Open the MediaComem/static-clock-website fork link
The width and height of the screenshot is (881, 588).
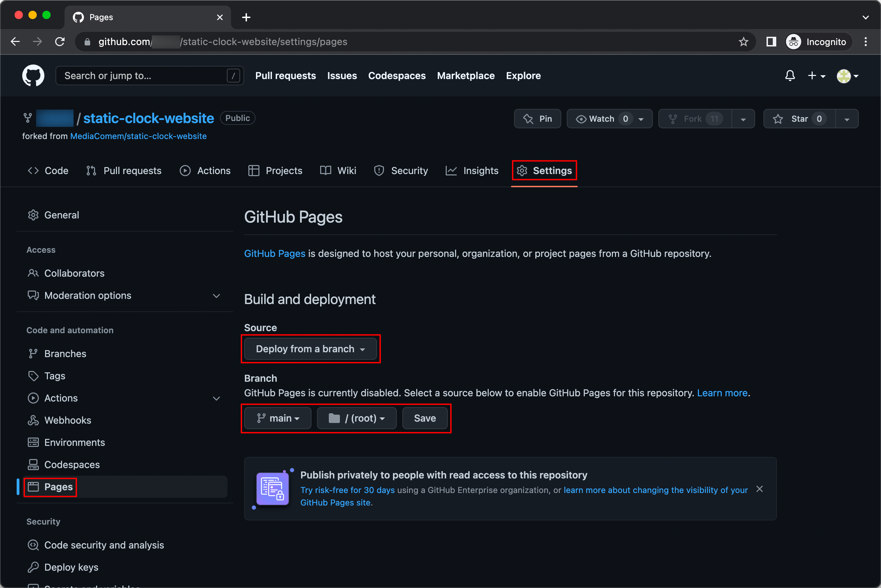(138, 136)
